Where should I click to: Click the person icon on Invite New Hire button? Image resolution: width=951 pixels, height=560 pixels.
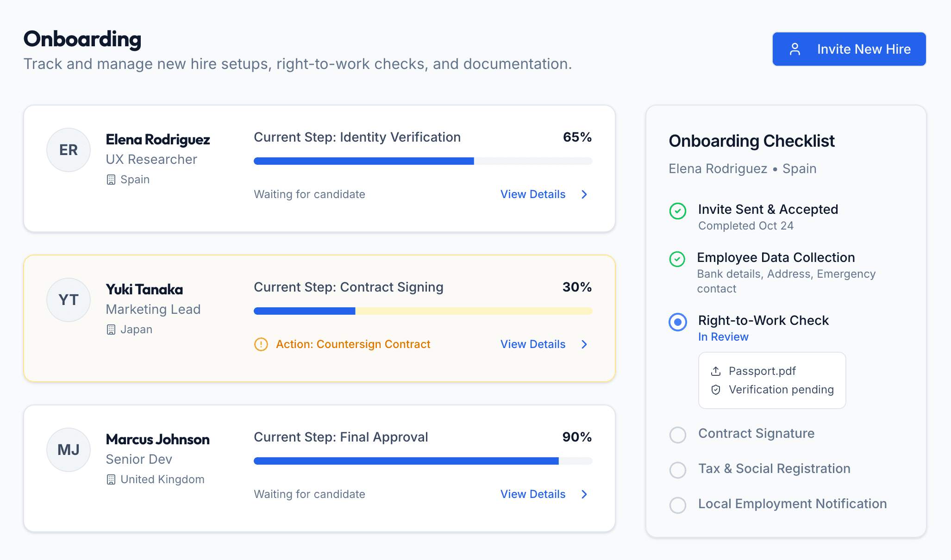pos(795,49)
